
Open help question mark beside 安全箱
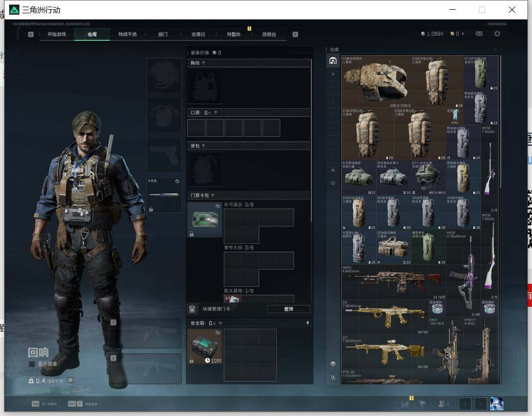click(220, 323)
